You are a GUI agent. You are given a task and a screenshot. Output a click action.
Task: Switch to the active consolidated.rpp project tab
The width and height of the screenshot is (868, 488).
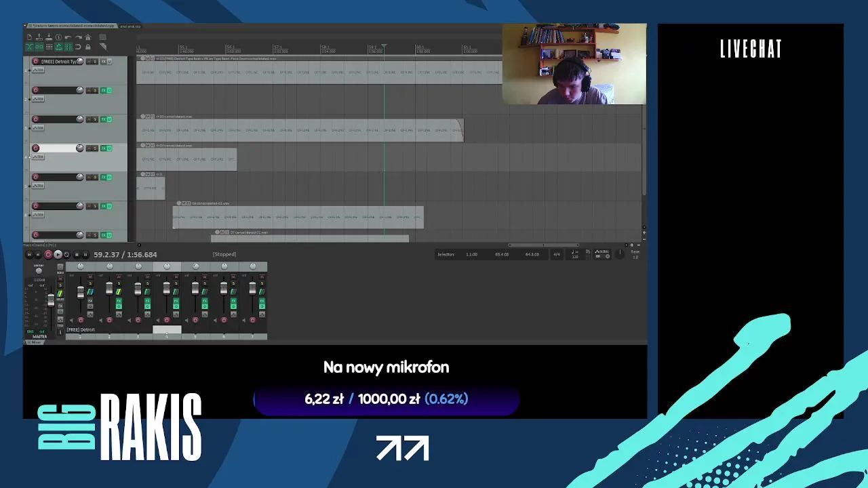pyautogui.click(x=73, y=26)
